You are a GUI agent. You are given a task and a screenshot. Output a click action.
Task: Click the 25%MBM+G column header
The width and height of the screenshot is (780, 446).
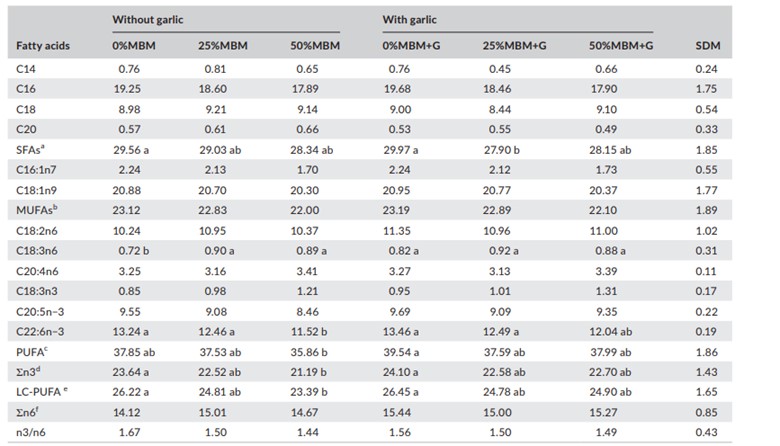[x=515, y=46]
